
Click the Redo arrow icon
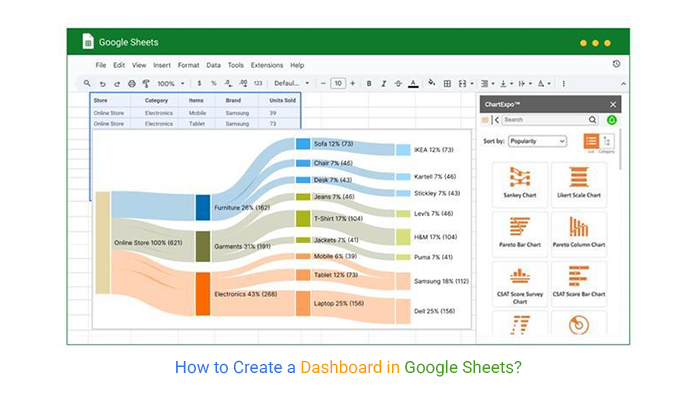click(x=117, y=84)
